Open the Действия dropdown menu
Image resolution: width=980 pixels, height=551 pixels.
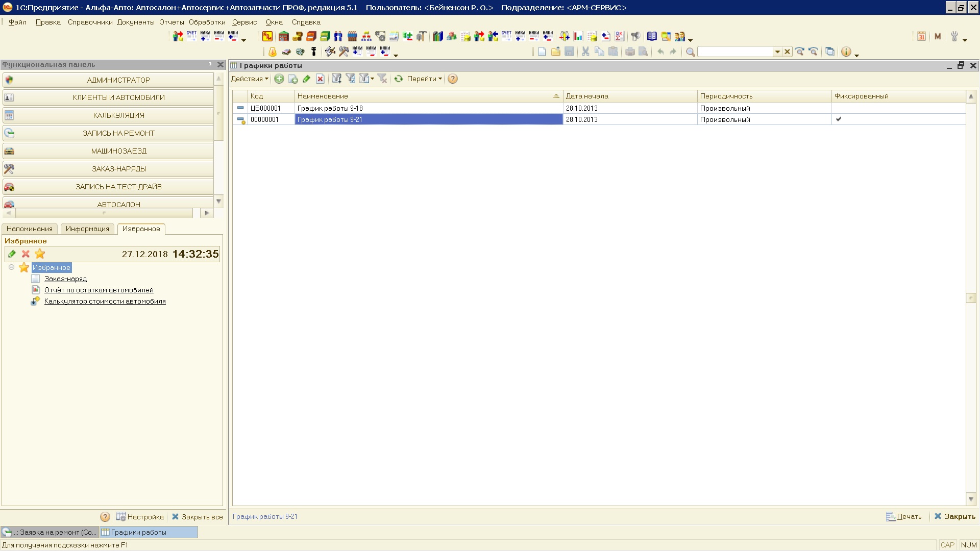[250, 79]
